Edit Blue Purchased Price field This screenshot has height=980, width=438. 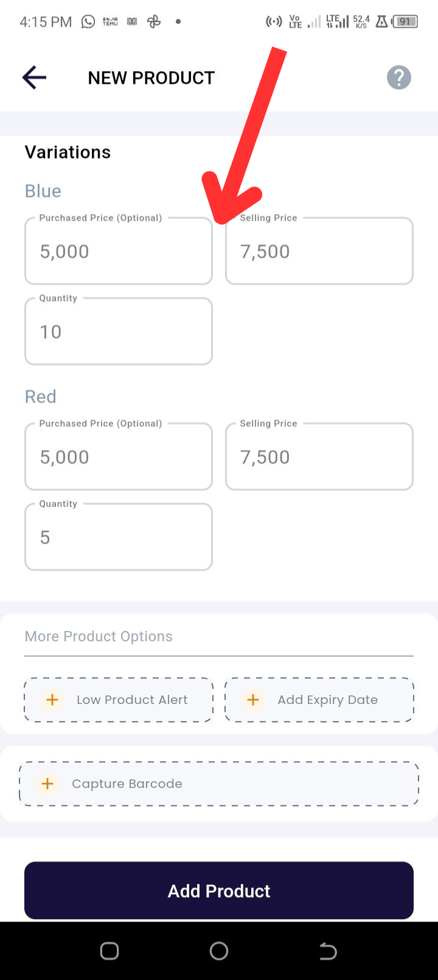pos(119,251)
